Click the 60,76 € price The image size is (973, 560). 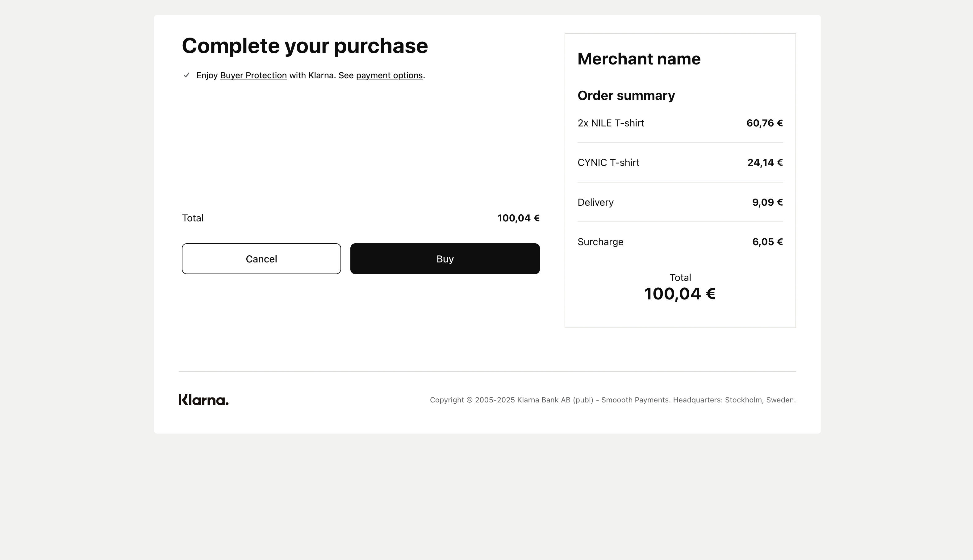point(764,123)
